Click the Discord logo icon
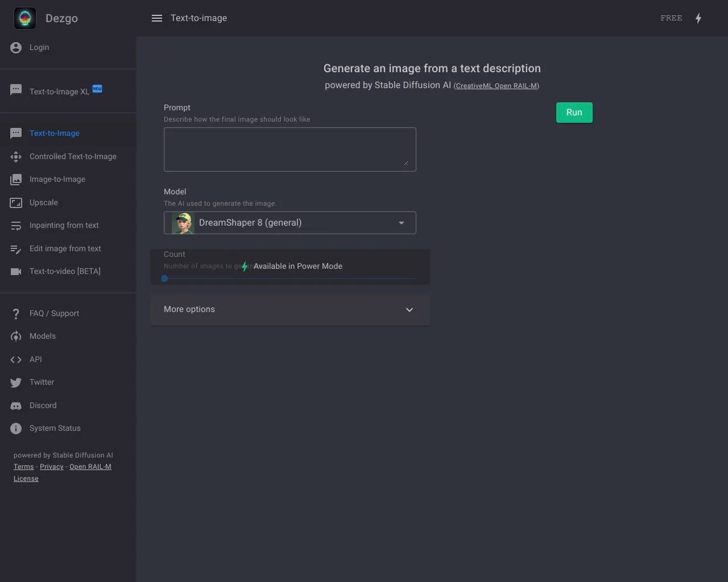 [x=16, y=406]
